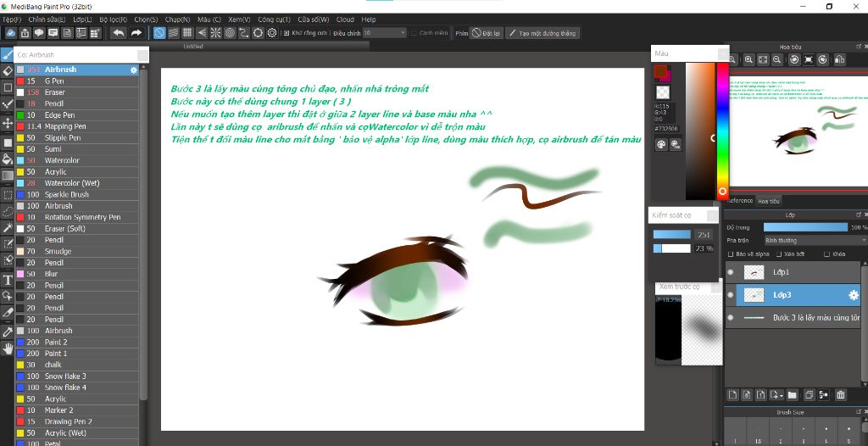Click the rainbow hue bar
Image resolution: width=868 pixels, height=446 pixels.
coord(722,131)
